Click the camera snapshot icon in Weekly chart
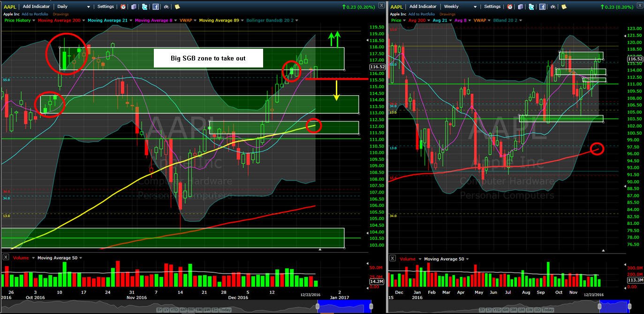Screen dimensions: 644x314 (x=553, y=7)
